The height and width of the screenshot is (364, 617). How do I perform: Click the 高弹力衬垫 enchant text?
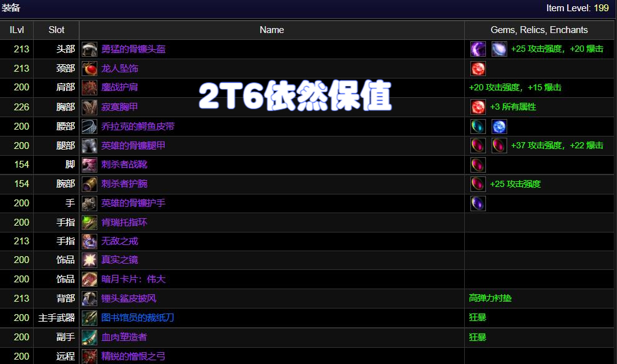pyautogui.click(x=490, y=299)
